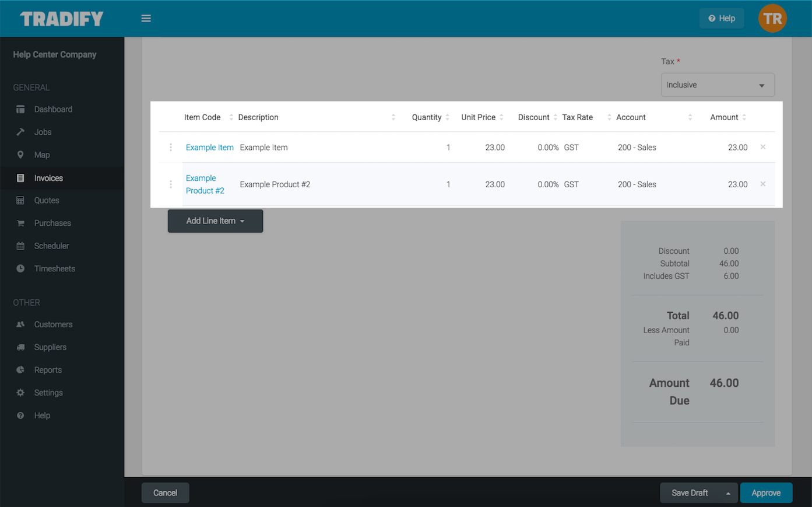
Task: Open Quotes from the sidebar
Action: 47,200
